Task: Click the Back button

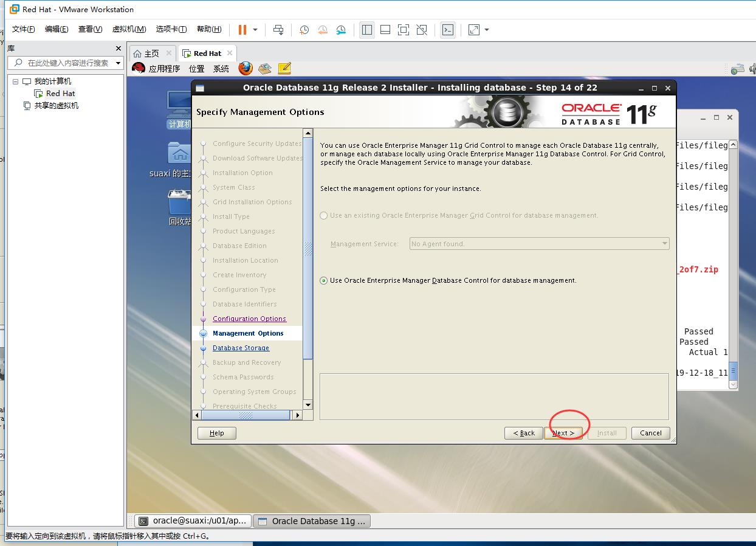Action: pyautogui.click(x=524, y=433)
